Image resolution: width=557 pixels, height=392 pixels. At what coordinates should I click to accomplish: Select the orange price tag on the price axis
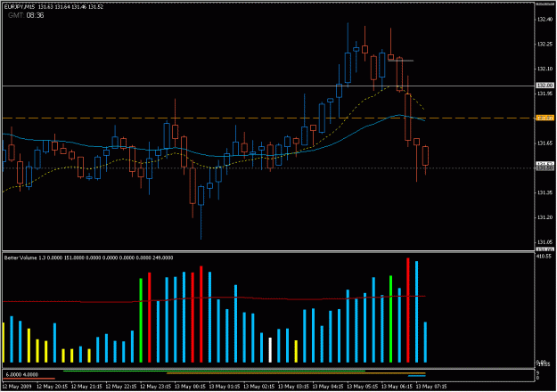[x=545, y=118]
